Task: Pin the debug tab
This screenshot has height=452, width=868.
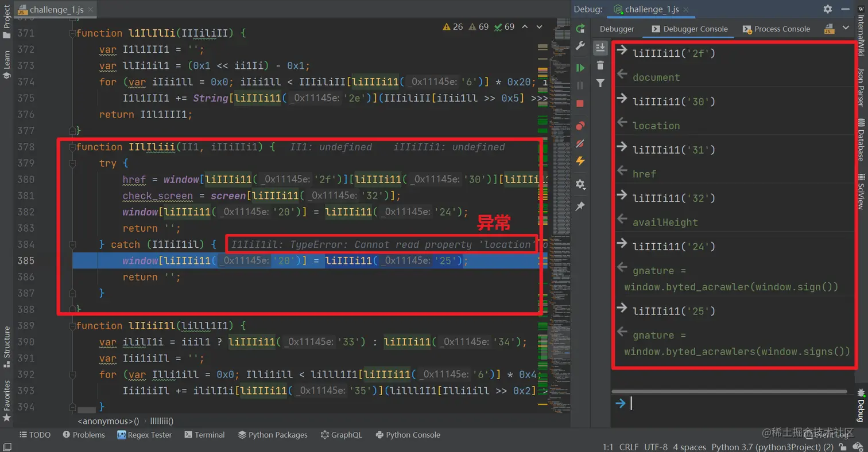Action: [580, 206]
